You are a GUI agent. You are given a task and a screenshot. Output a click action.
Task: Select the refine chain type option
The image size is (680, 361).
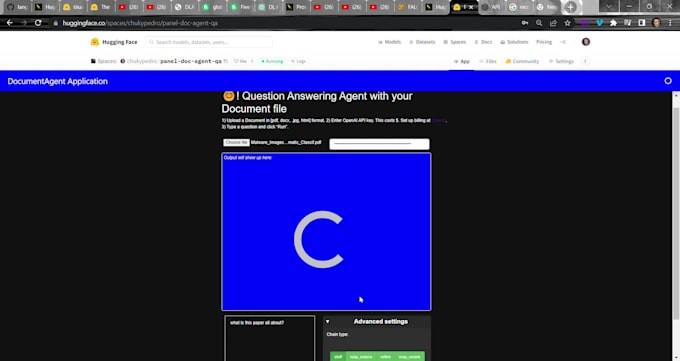click(385, 356)
